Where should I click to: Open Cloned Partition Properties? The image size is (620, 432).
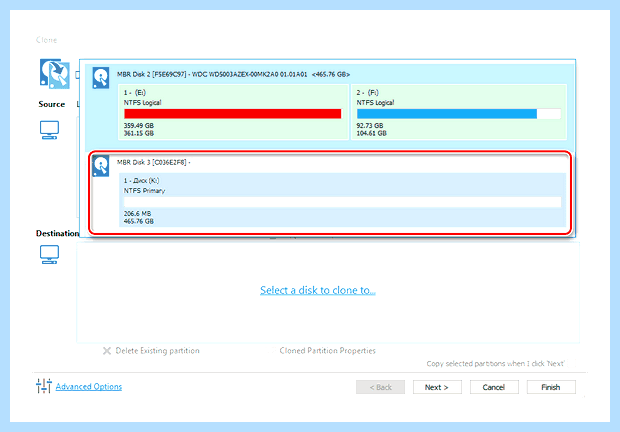tap(327, 351)
